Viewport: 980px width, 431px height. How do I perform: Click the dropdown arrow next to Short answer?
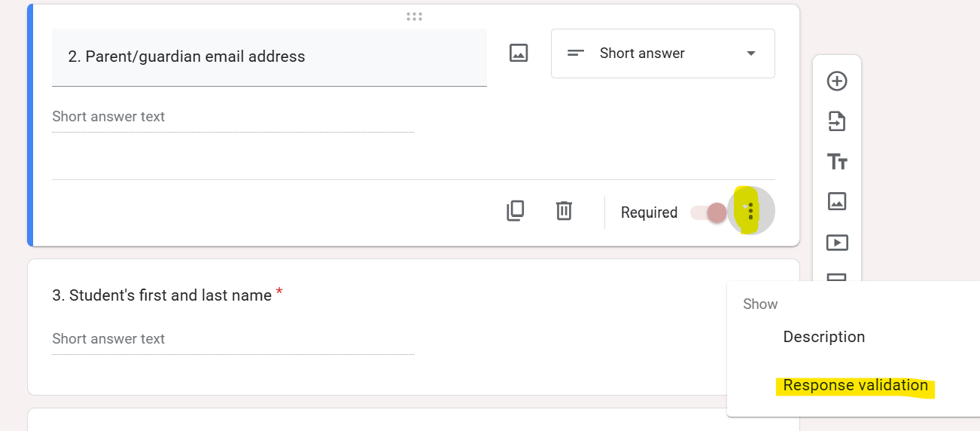[750, 53]
